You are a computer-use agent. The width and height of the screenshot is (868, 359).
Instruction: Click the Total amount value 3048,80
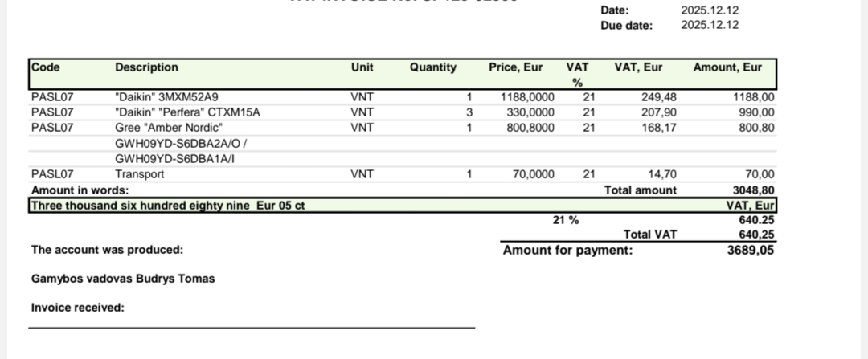coord(754,190)
